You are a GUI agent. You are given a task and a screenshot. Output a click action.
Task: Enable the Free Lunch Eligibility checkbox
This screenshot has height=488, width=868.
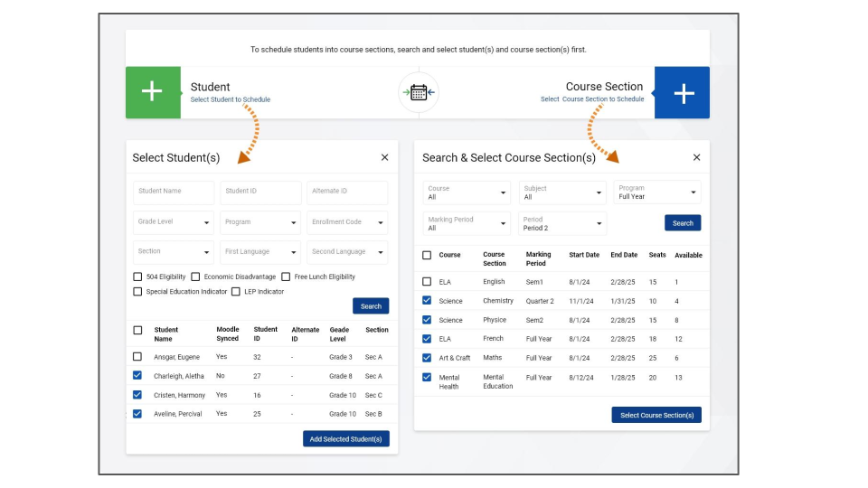[286, 277]
